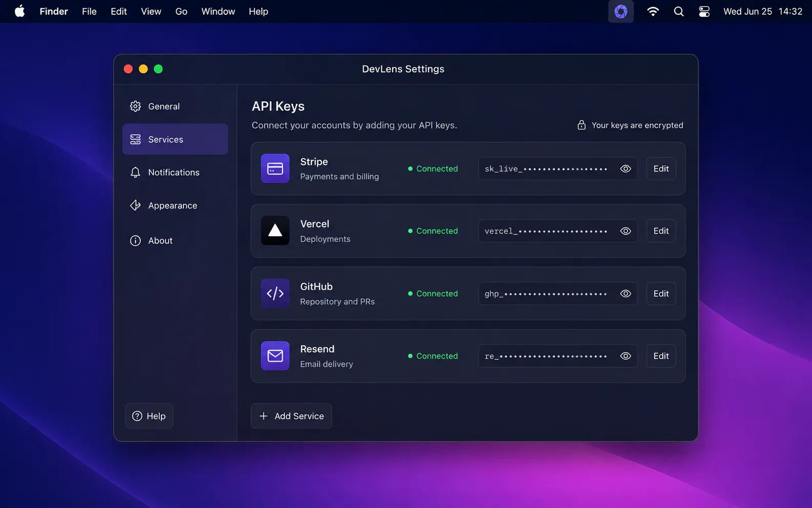812x508 pixels.
Task: Click the Finder menu
Action: tap(54, 11)
